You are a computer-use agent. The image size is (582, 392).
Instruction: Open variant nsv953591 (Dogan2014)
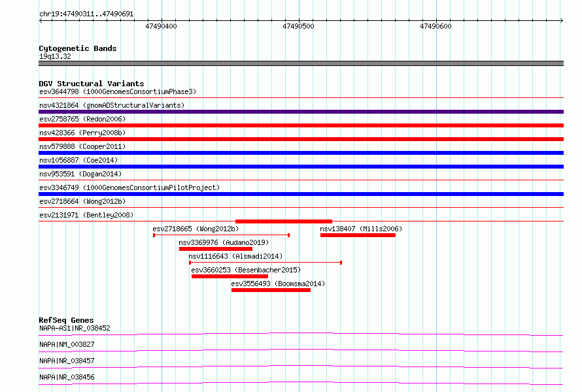pyautogui.click(x=80, y=174)
